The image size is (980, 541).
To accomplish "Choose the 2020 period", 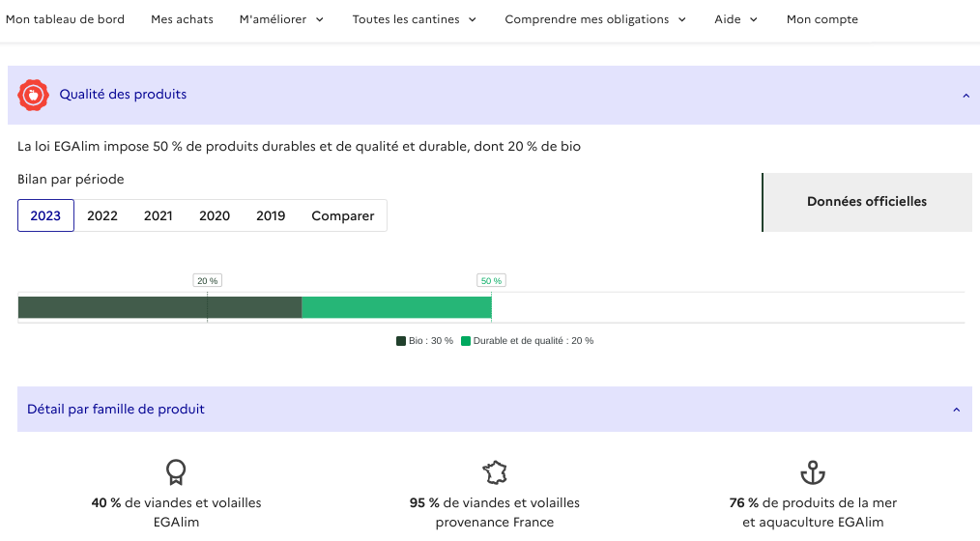I will pyautogui.click(x=215, y=215).
